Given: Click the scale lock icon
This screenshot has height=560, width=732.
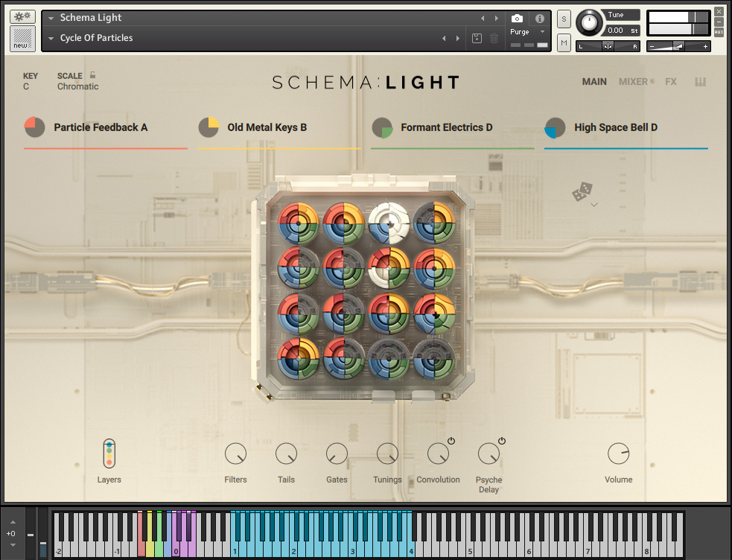Looking at the screenshot, I should point(93,74).
